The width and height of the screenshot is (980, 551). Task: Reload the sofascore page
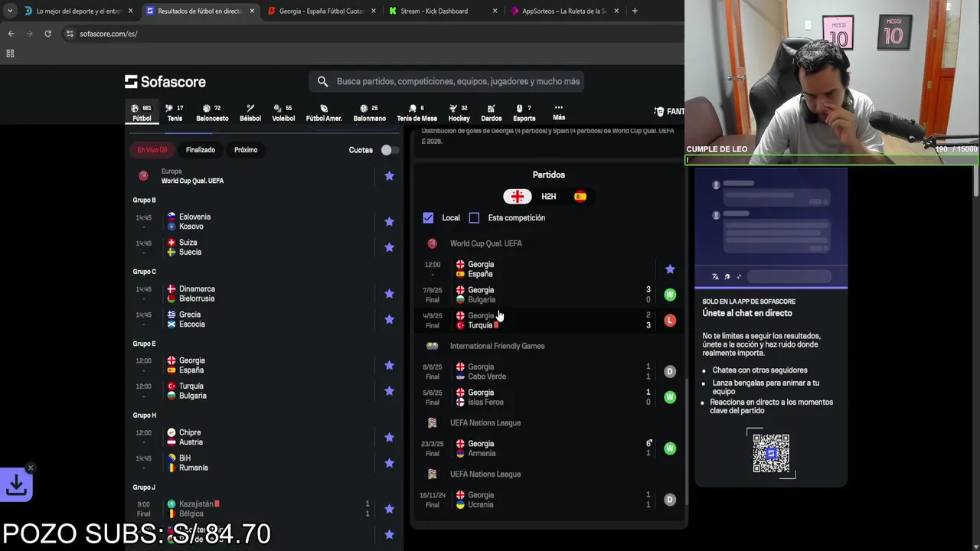tap(47, 34)
